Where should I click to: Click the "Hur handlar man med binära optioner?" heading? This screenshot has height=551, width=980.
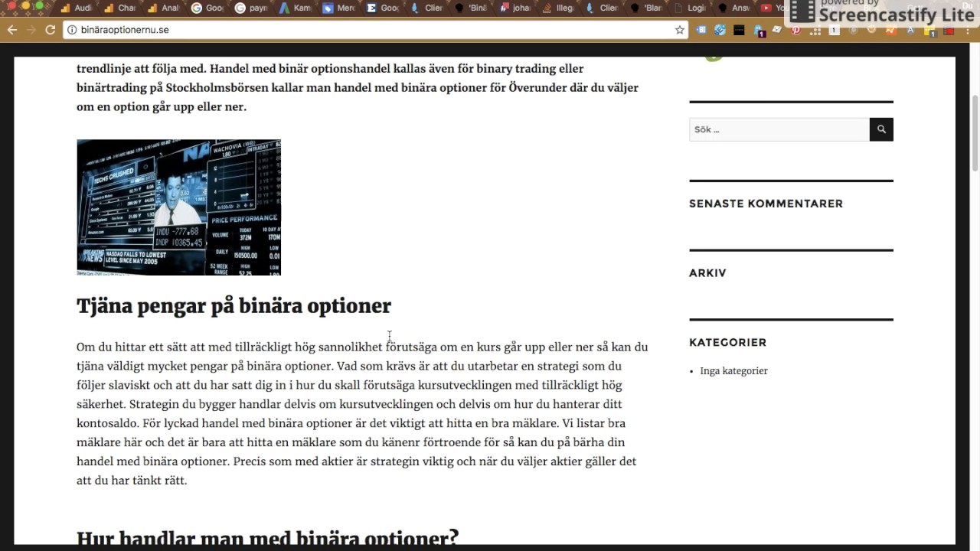click(267, 537)
